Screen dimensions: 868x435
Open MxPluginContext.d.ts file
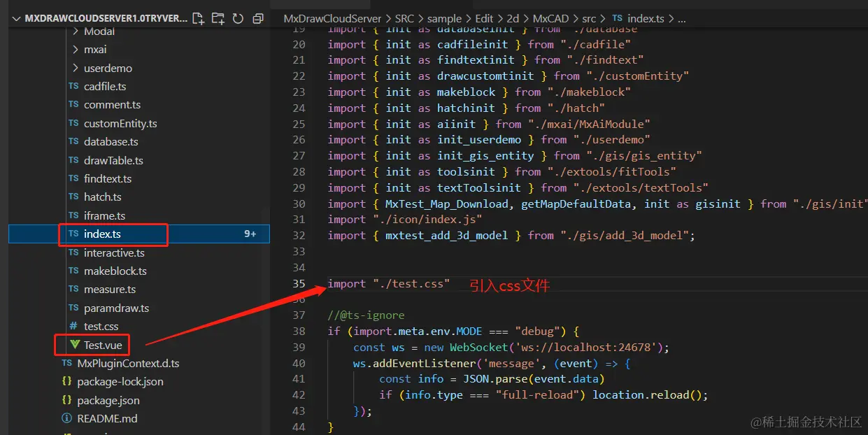128,364
